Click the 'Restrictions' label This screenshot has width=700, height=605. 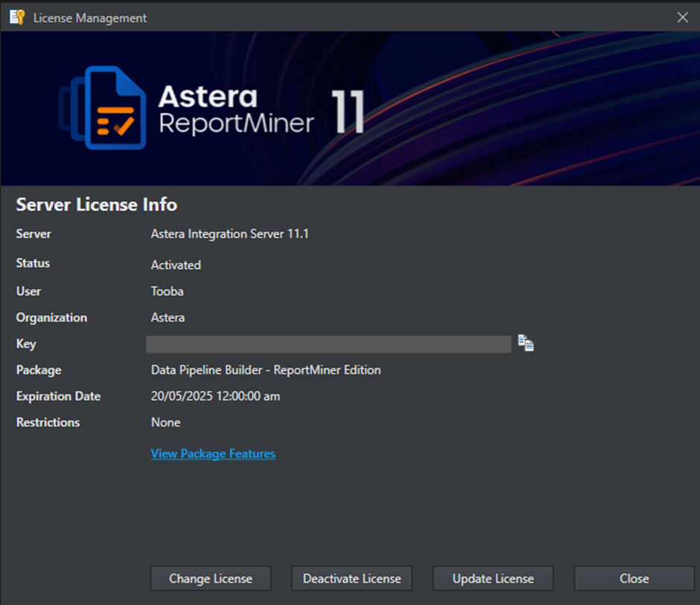click(48, 423)
